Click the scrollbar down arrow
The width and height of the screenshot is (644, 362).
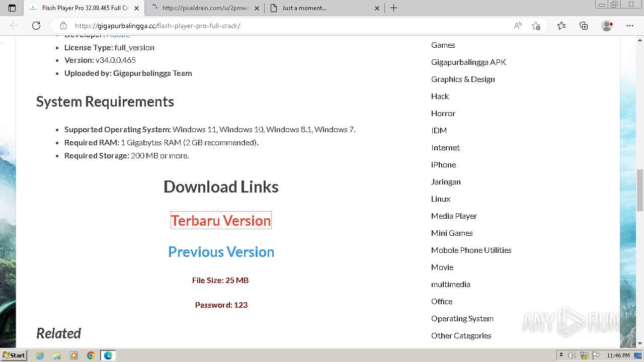[x=640, y=343]
